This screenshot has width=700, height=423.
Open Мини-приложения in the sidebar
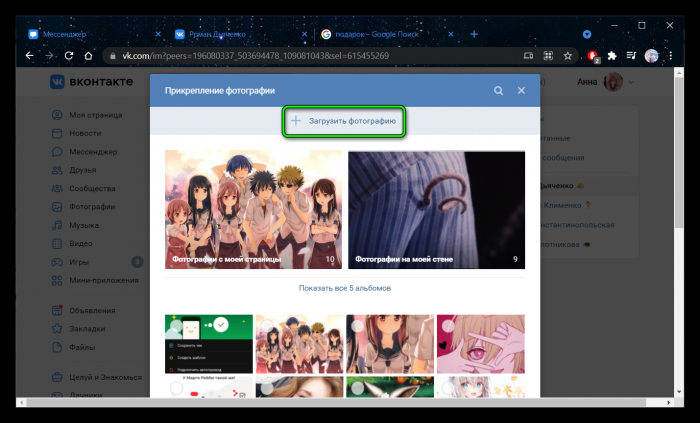click(x=95, y=280)
